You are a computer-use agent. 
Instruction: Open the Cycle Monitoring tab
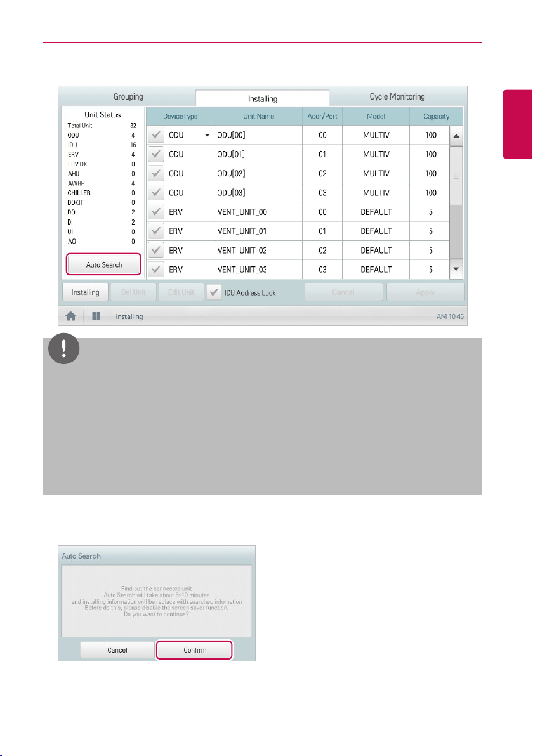point(397,96)
